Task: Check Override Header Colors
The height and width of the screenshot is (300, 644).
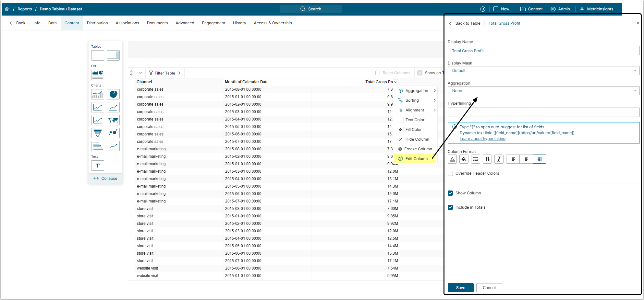Action: [x=450, y=173]
